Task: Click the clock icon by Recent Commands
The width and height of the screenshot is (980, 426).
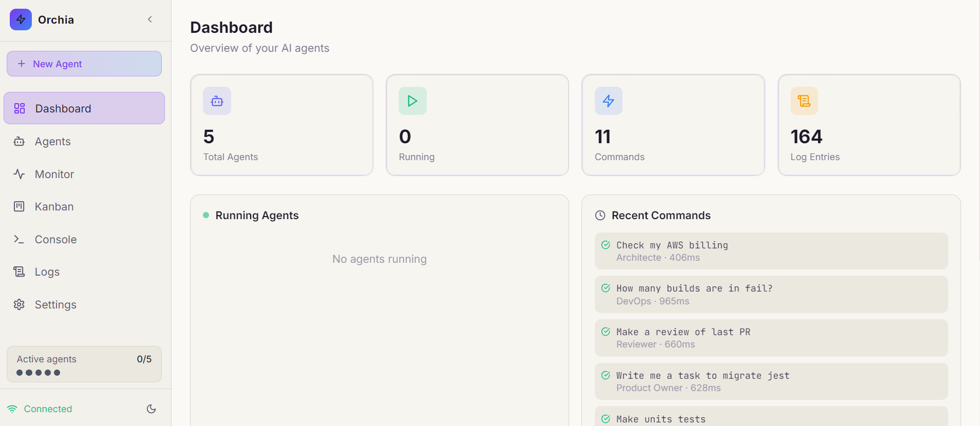Action: [x=600, y=216]
